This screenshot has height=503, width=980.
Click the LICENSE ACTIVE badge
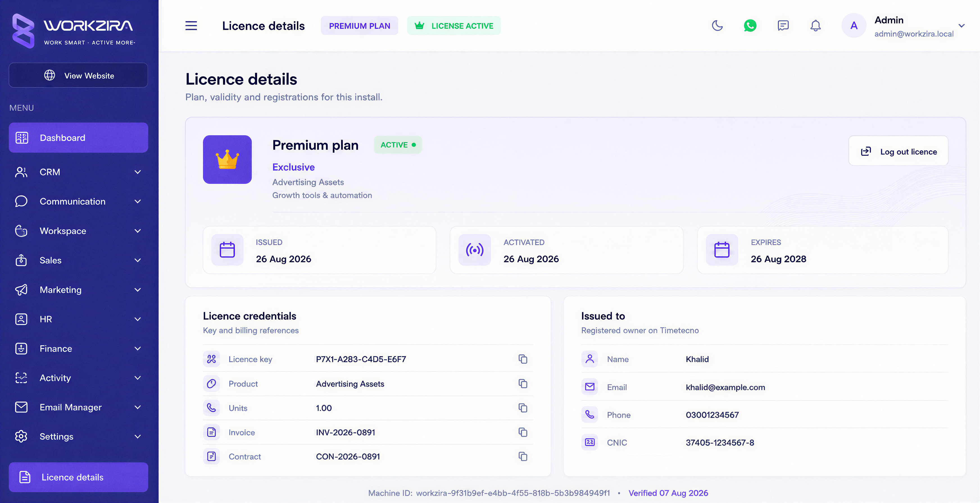pyautogui.click(x=454, y=26)
